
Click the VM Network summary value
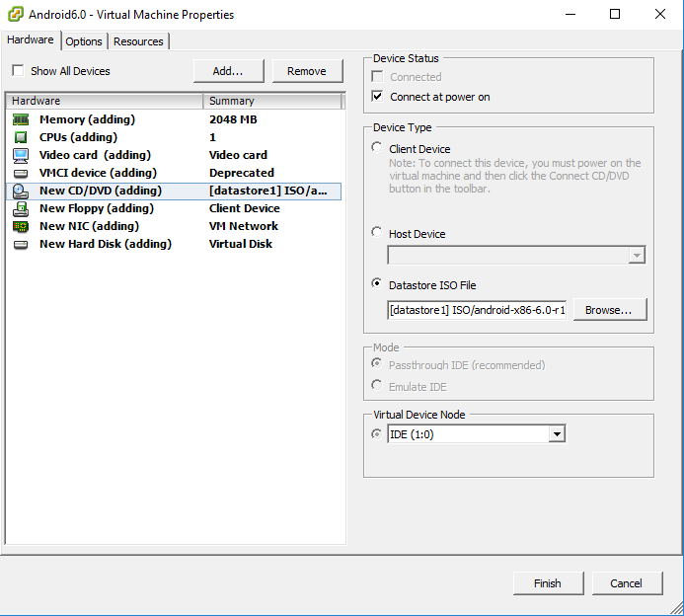244,226
